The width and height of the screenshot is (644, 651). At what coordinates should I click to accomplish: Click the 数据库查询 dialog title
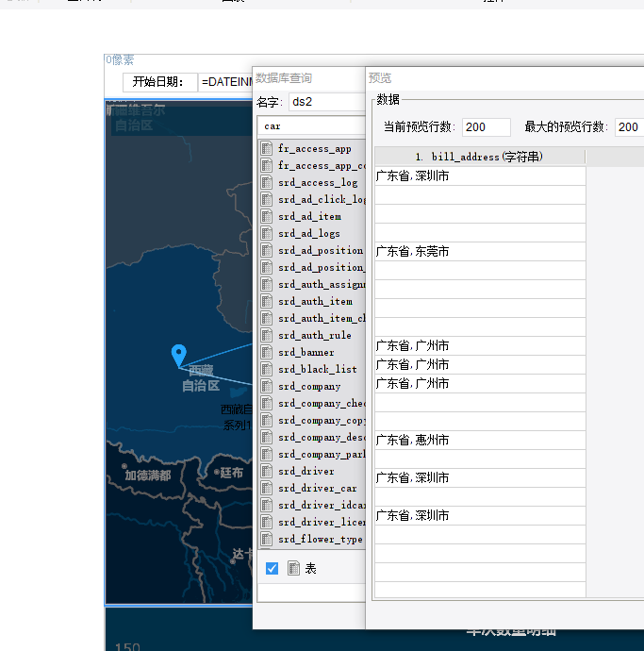click(x=284, y=78)
